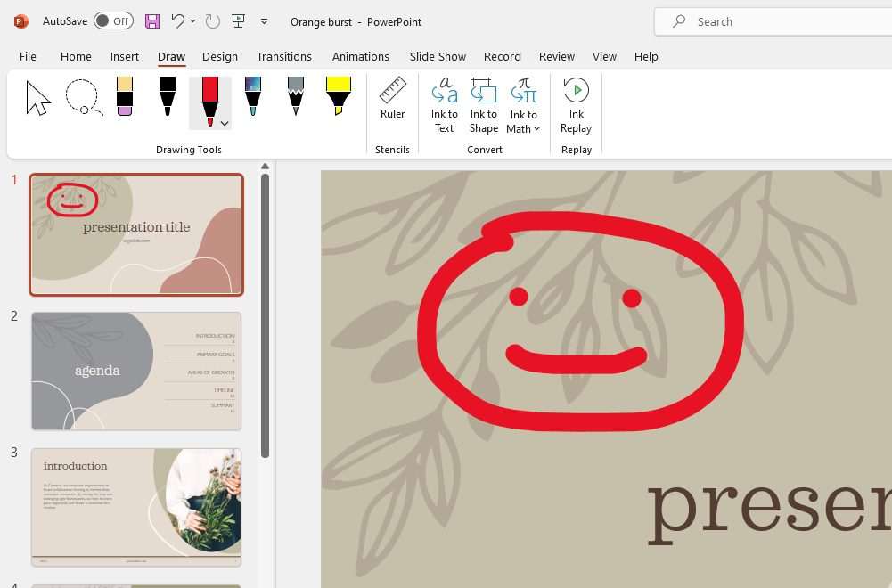Start Ink Replay
The image size is (892, 588).
[577, 106]
